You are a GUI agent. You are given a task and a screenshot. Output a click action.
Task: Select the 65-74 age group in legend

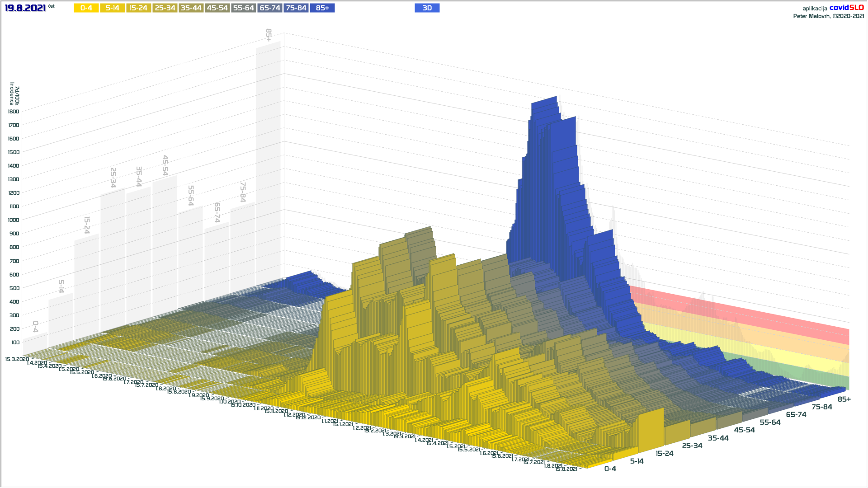click(269, 8)
